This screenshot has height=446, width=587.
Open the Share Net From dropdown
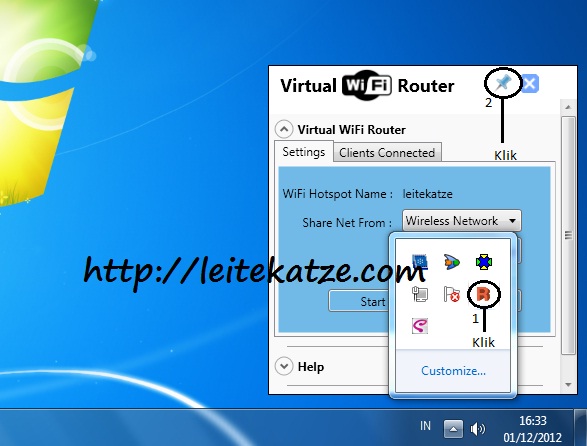coord(462,221)
